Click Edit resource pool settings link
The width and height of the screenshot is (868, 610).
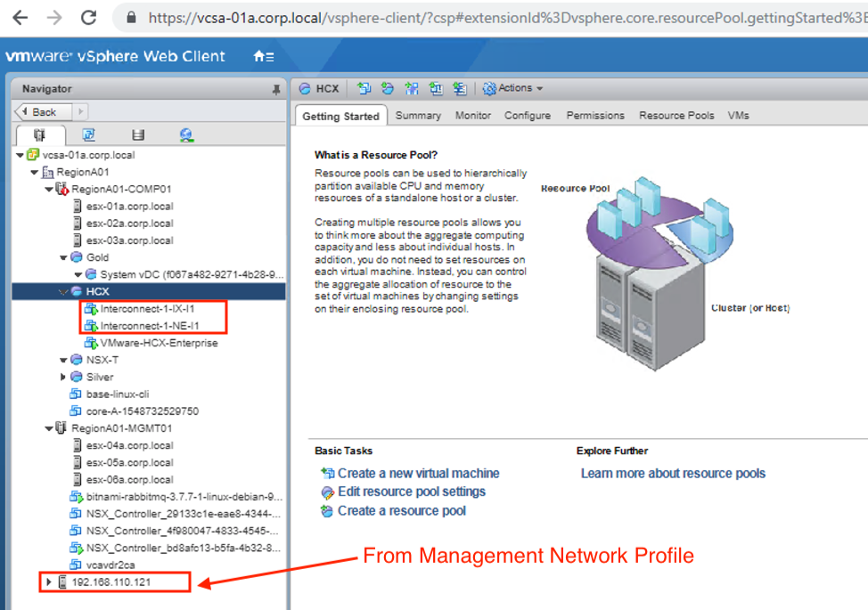[412, 492]
